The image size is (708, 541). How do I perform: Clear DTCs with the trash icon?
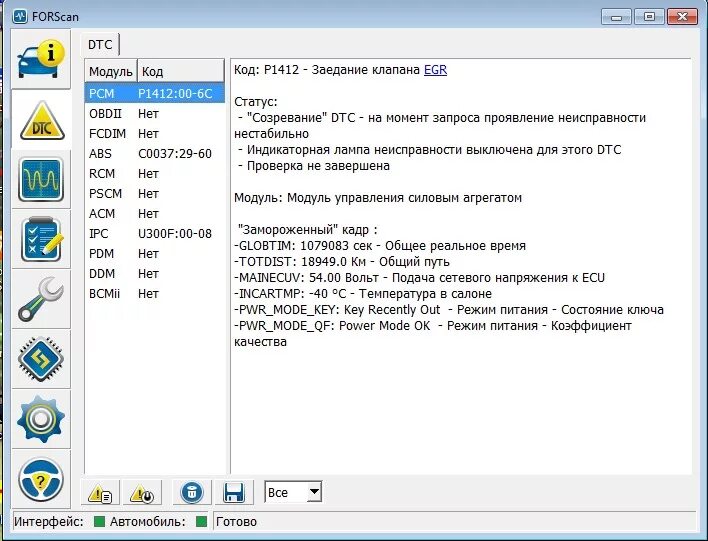click(x=192, y=493)
